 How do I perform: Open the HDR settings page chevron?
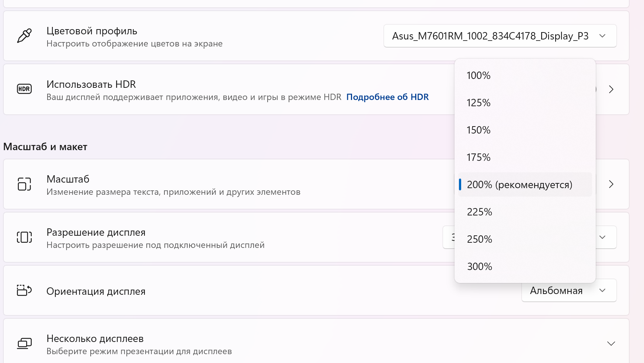click(611, 89)
